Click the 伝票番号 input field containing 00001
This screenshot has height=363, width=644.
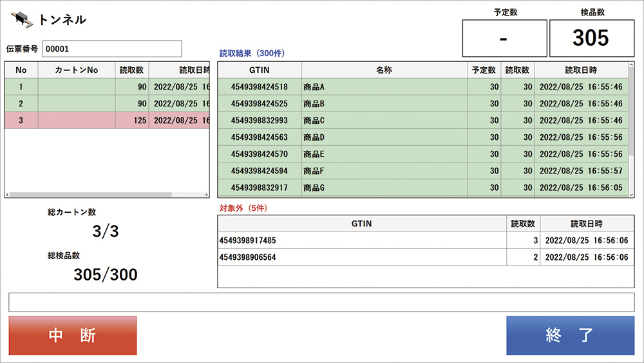111,49
